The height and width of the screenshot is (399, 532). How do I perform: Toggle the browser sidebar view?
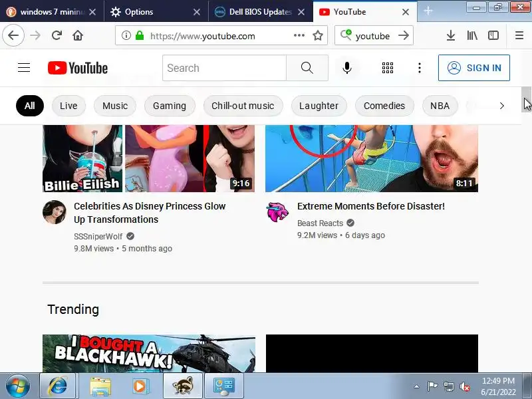(x=493, y=35)
